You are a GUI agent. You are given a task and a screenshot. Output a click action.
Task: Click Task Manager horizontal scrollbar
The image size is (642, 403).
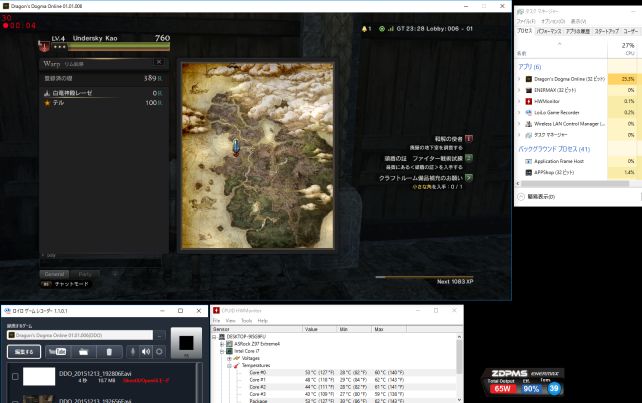pos(574,184)
